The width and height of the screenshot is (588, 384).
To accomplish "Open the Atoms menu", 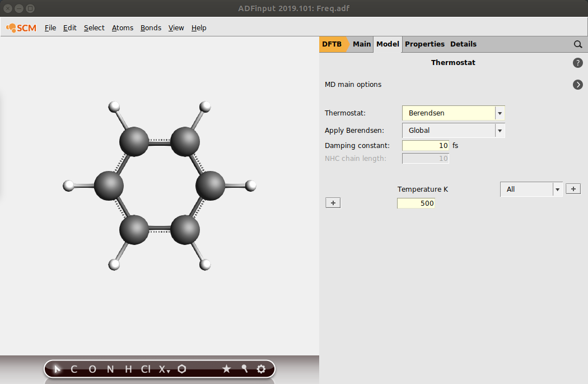I will (123, 28).
